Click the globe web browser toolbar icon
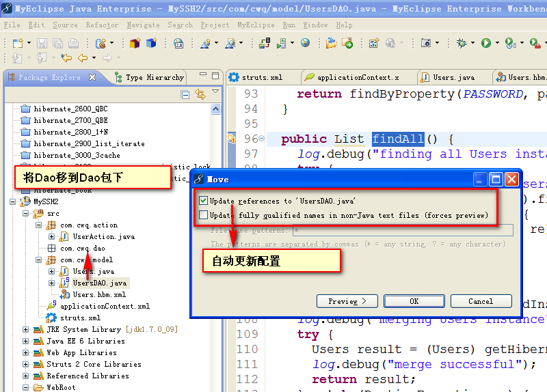The height and width of the screenshot is (392, 547). 305,43
